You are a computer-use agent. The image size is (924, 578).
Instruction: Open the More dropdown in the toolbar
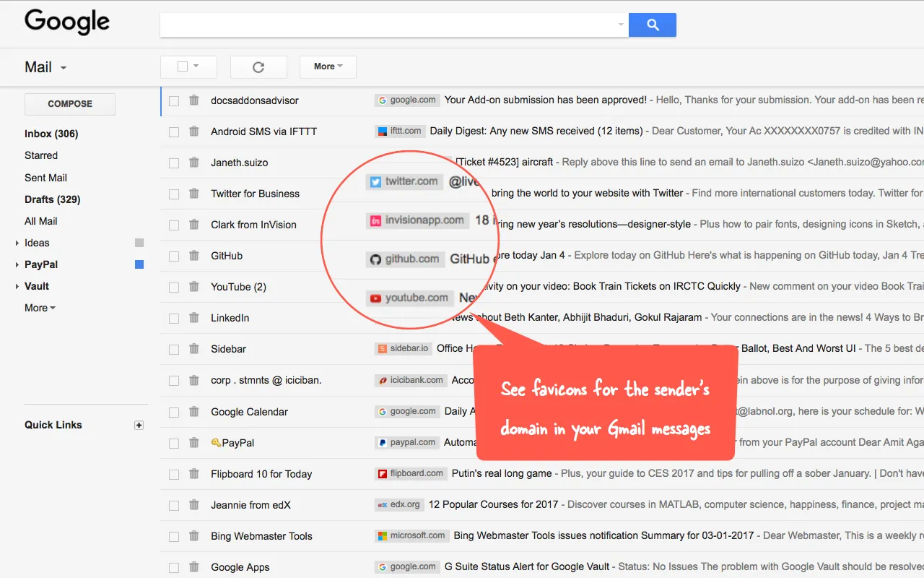click(328, 66)
